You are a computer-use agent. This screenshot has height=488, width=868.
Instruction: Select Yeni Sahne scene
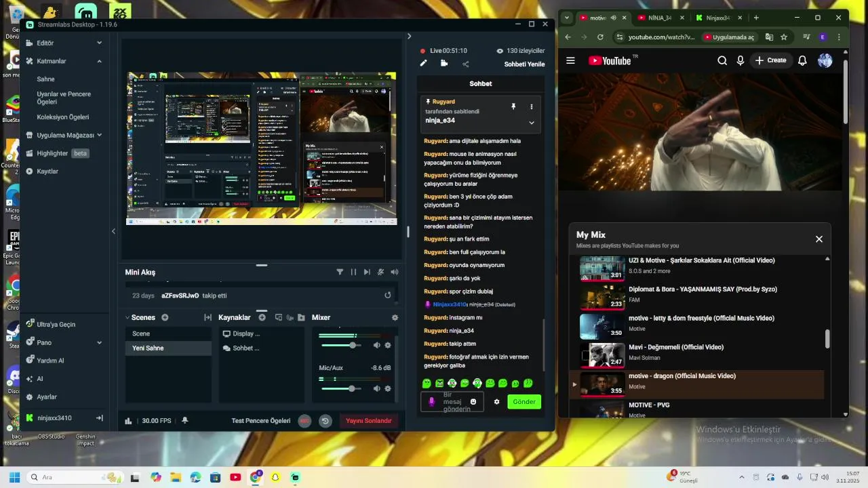[x=168, y=348]
